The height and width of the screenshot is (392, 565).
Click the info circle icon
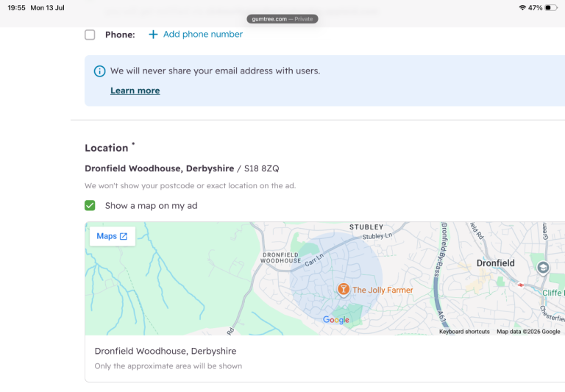(100, 71)
